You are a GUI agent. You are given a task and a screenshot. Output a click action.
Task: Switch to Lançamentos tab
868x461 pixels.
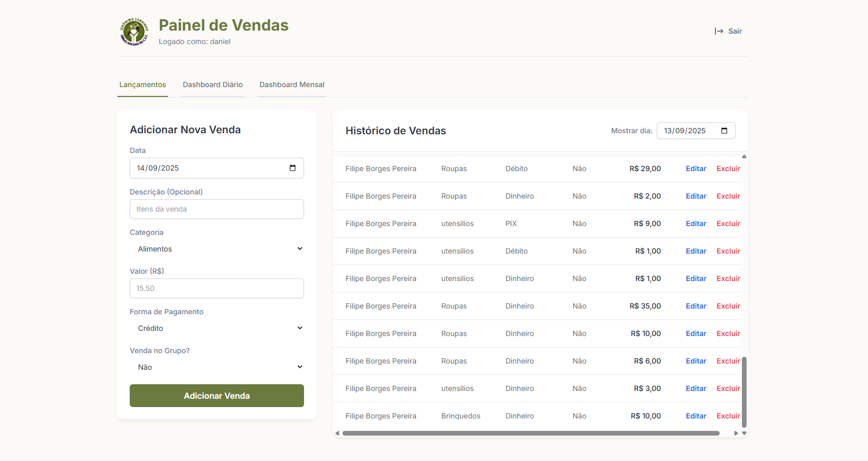coord(143,85)
